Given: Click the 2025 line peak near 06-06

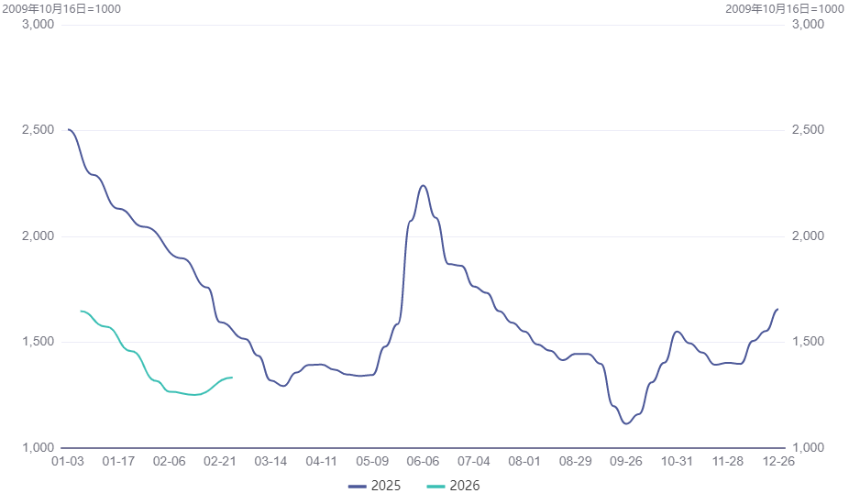Looking at the screenshot, I should 423,185.
